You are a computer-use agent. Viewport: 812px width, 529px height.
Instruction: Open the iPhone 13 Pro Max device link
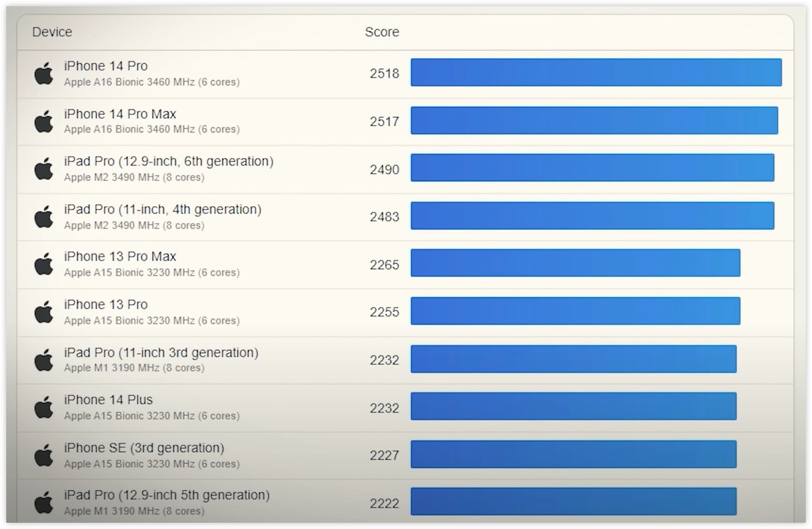click(x=120, y=257)
